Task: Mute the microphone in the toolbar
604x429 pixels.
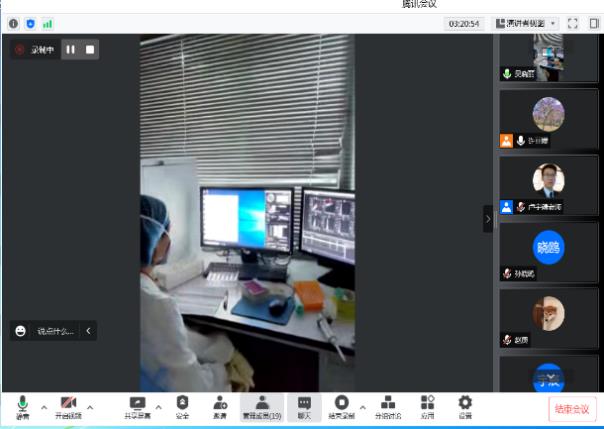Action: (22, 405)
